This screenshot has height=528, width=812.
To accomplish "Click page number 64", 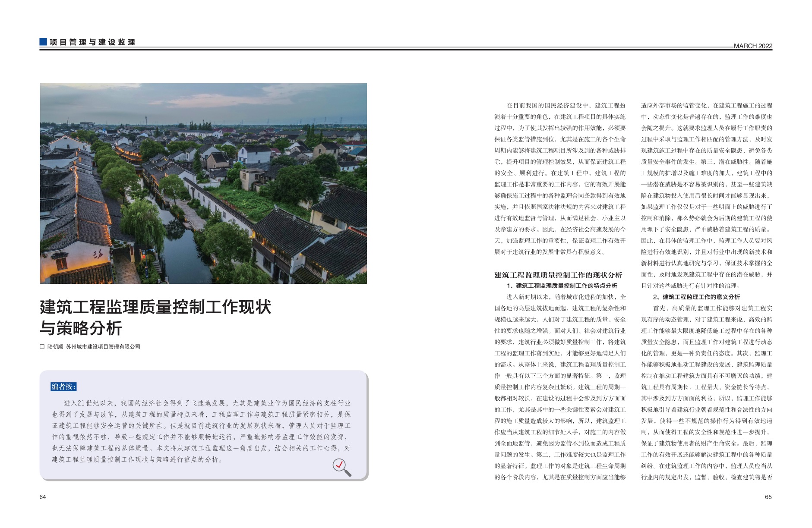I will (43, 497).
